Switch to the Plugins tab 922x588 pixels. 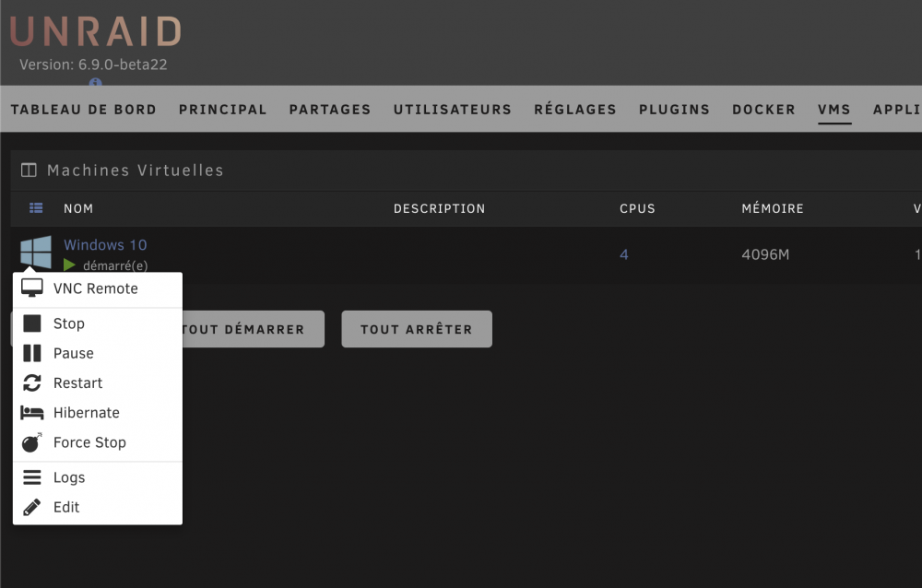pyautogui.click(x=675, y=110)
